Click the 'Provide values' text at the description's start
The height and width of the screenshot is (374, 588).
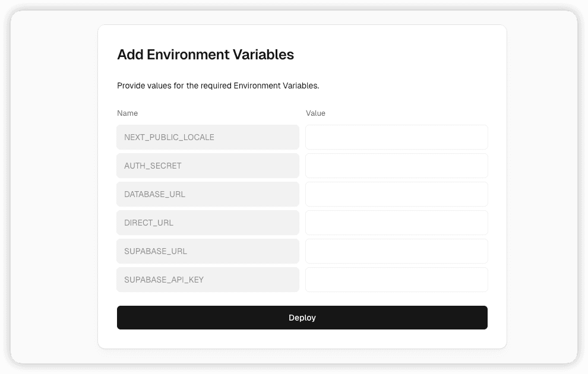click(x=141, y=85)
